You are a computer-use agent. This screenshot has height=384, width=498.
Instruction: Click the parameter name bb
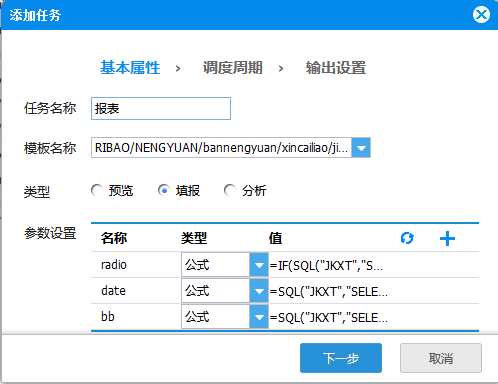tap(108, 316)
